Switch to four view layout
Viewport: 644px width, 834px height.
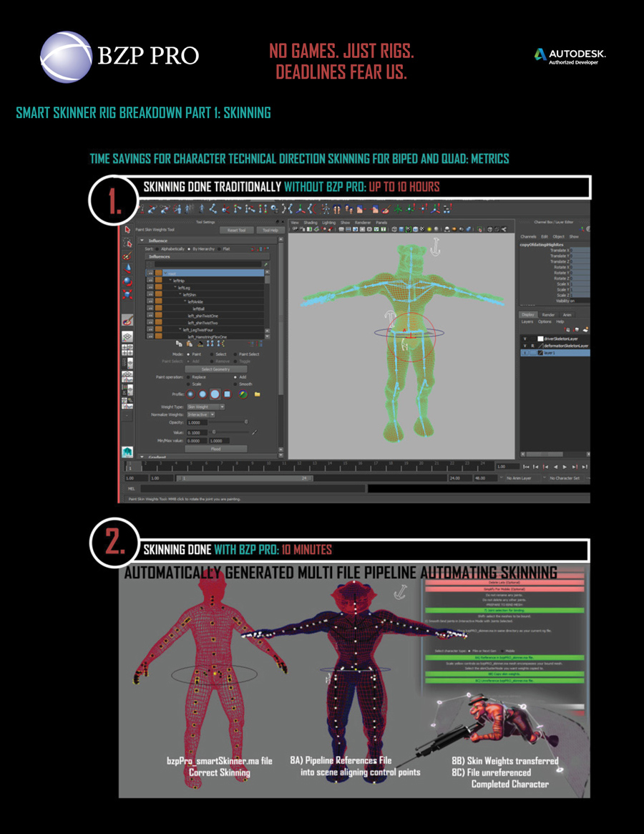[127, 350]
